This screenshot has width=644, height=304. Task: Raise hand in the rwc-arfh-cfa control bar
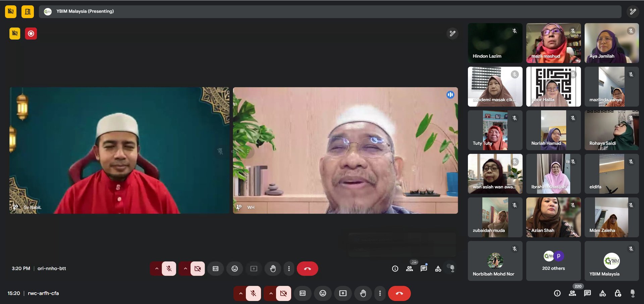click(363, 293)
